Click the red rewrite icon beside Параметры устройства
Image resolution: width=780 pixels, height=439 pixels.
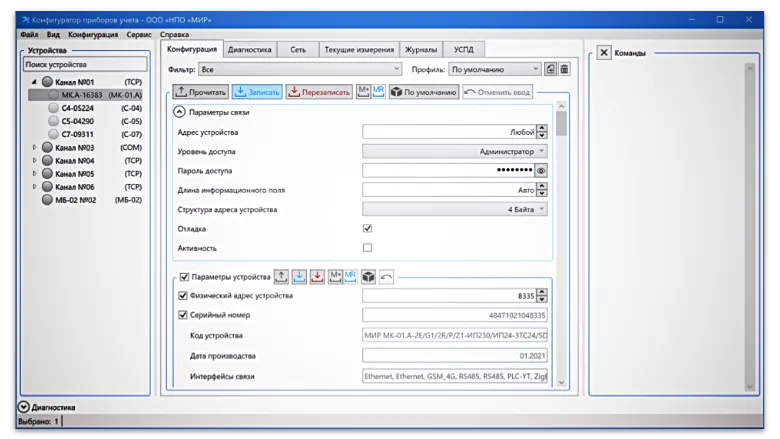[x=316, y=276]
